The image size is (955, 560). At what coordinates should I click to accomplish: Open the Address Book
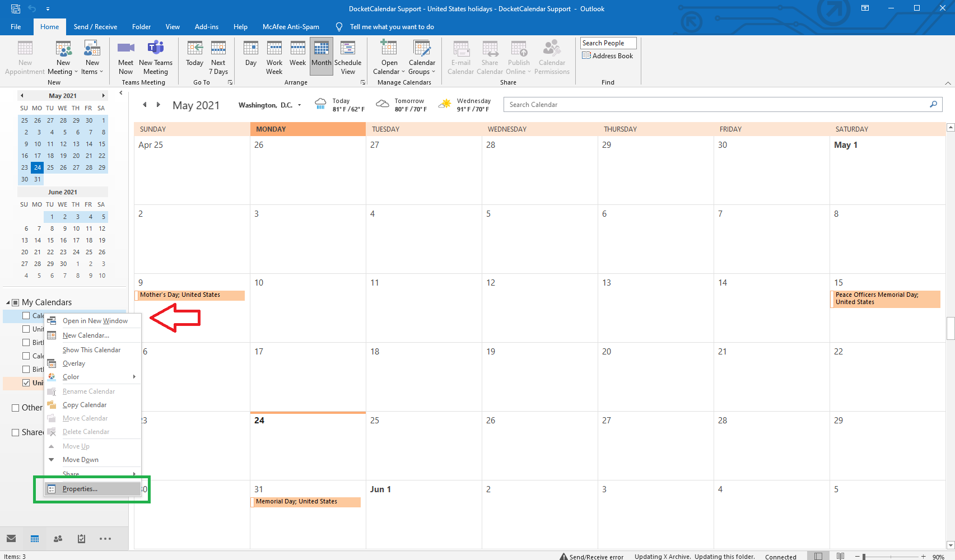click(x=608, y=55)
